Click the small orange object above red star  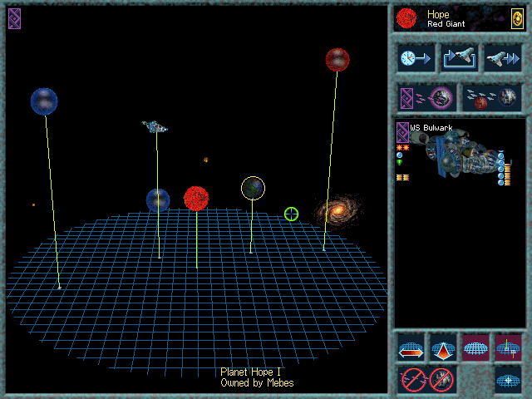click(205, 160)
